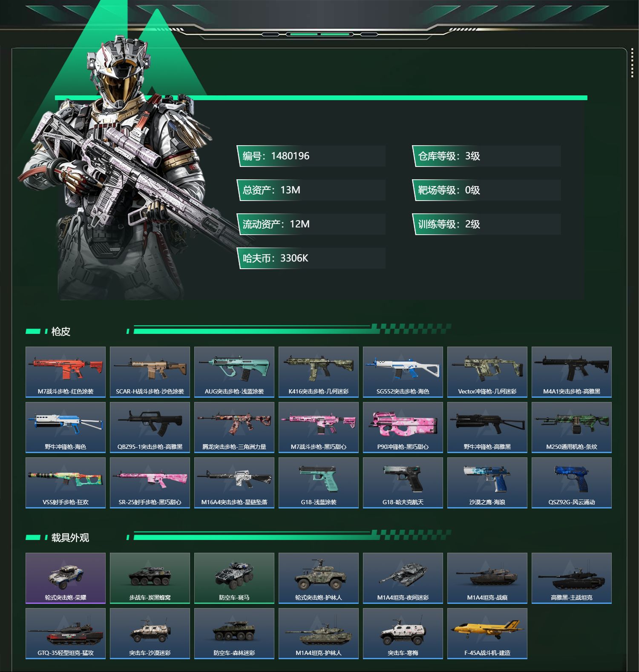Open the K416突击步枪-几何迷彩 item
Viewport: 639px width, 672px height.
click(319, 372)
